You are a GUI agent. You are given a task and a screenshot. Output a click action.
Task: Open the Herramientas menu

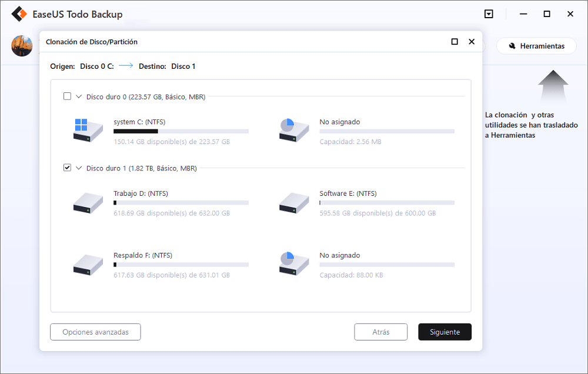click(x=536, y=46)
